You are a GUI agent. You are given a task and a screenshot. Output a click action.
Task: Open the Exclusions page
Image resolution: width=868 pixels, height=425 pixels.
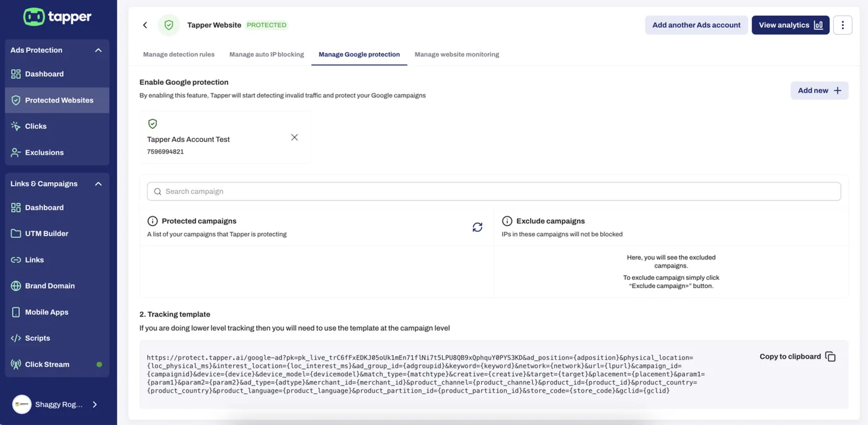pos(57,152)
